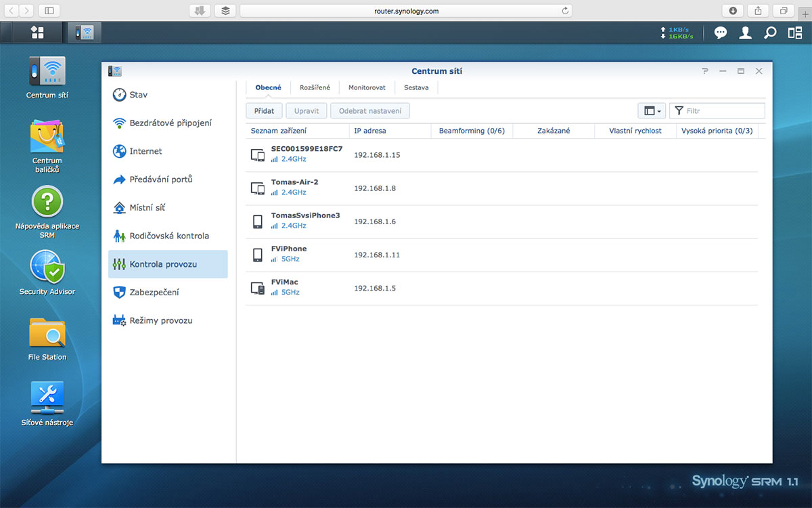Select Bezdrátové připojení in the sidebar
Viewport: 812px width, 508px height.
(x=170, y=123)
